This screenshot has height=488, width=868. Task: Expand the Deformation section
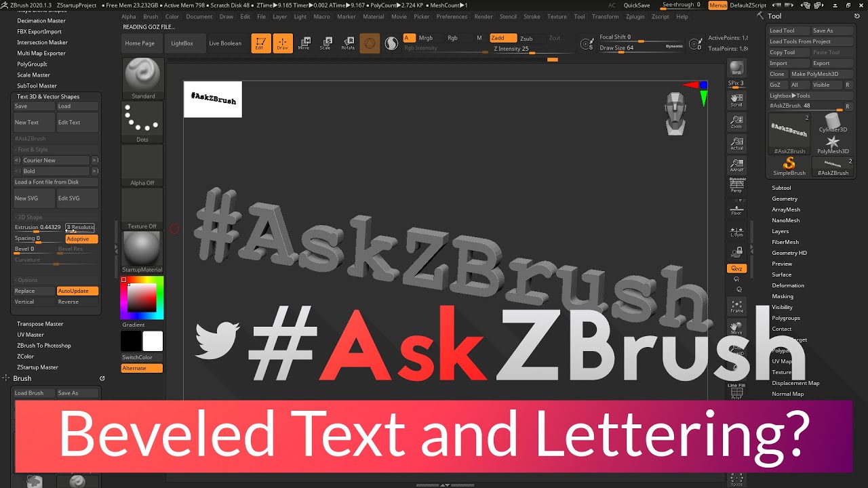[x=788, y=285]
